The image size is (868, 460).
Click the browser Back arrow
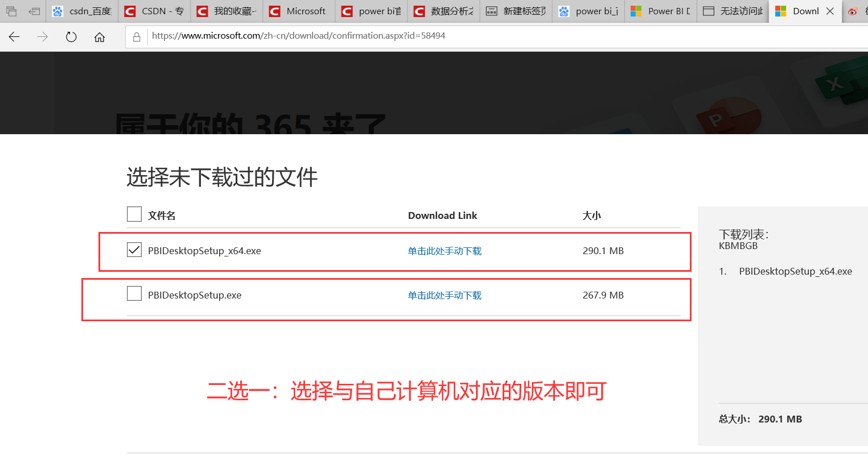click(x=14, y=37)
